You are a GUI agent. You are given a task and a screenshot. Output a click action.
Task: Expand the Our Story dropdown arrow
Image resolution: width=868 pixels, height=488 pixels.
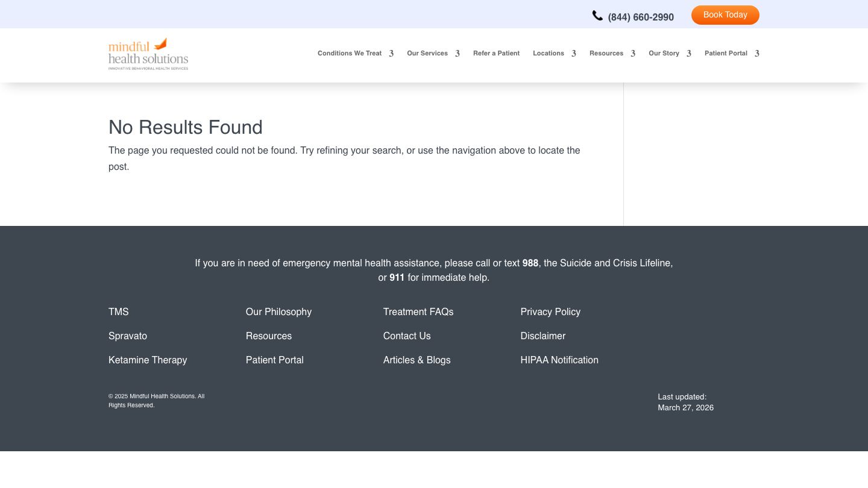689,54
